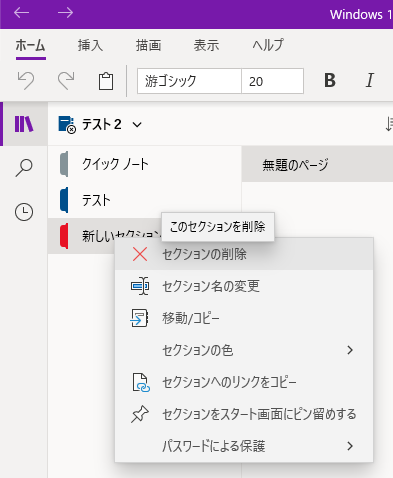Undo the last action
This screenshot has height=478, width=393.
pos(26,81)
